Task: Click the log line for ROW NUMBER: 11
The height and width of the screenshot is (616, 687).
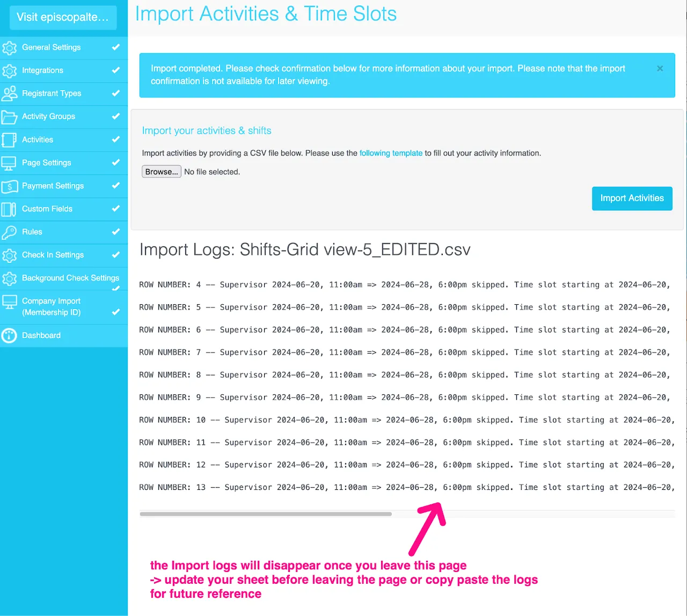Action: click(x=407, y=443)
